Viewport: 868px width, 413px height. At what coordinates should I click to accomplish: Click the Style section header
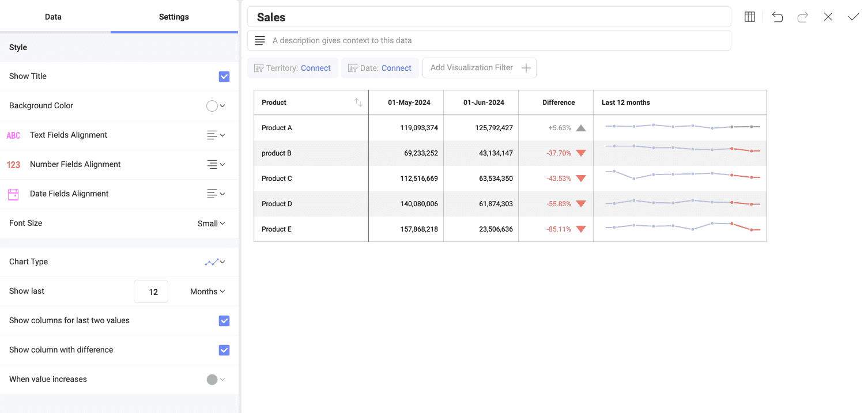coord(119,47)
